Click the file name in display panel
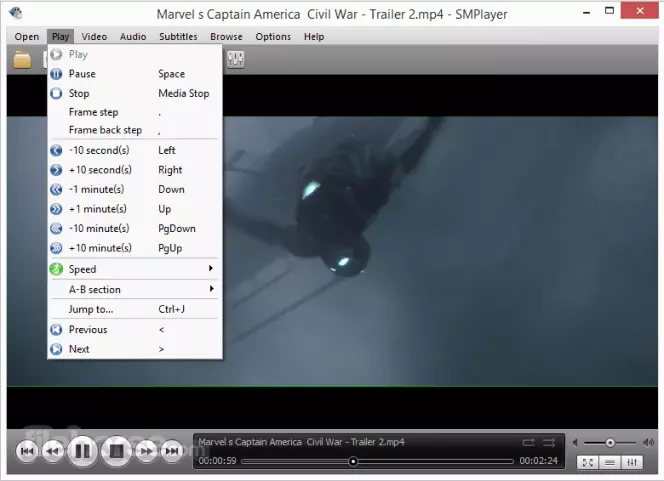 pos(301,442)
